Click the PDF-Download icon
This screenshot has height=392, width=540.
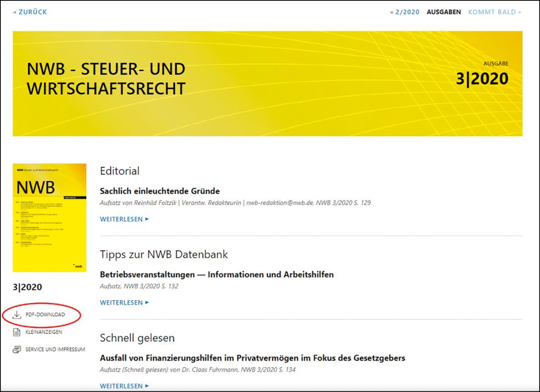click(17, 315)
